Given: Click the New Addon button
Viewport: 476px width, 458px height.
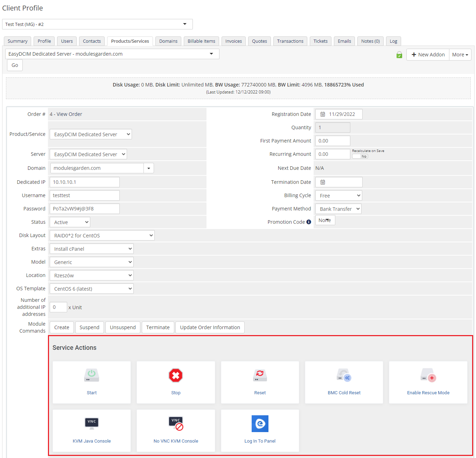Looking at the screenshot, I should click(x=428, y=55).
